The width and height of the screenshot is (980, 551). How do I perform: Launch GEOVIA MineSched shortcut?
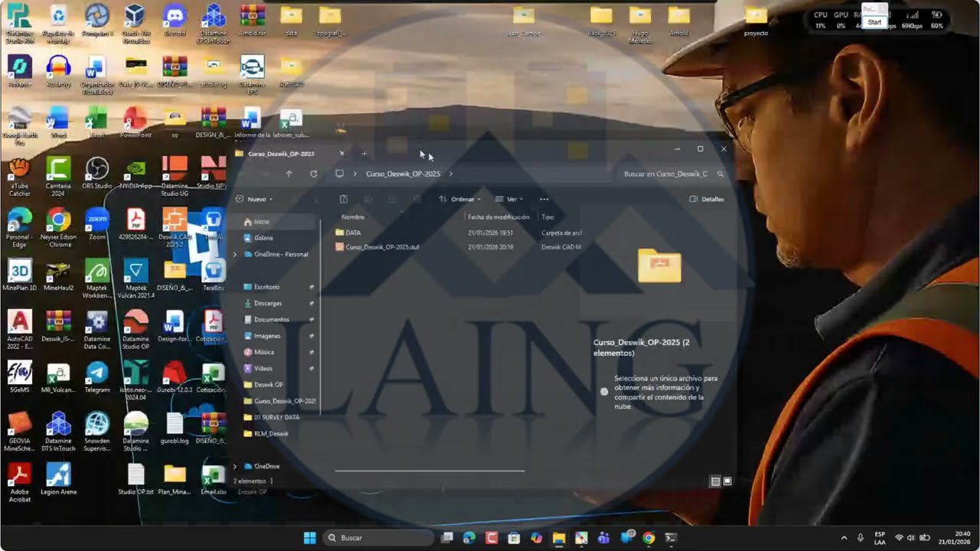tap(19, 432)
